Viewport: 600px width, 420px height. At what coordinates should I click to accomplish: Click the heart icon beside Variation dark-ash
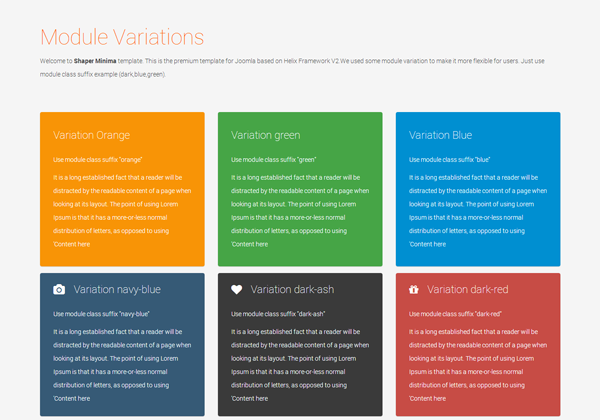click(237, 290)
